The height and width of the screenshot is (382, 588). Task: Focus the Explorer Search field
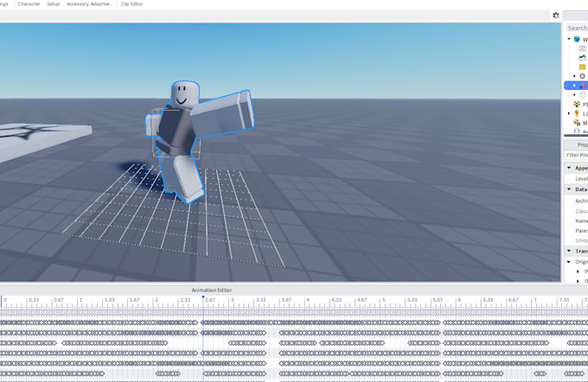click(576, 29)
